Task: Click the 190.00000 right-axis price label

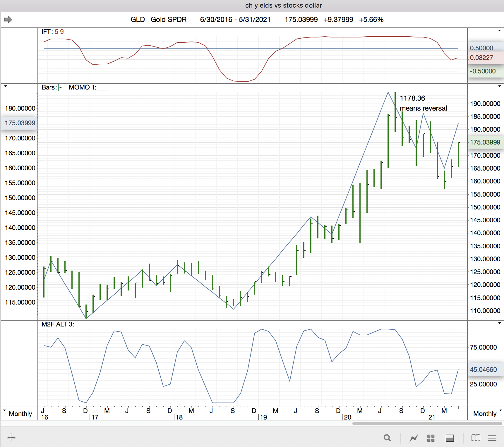Action: 485,104
